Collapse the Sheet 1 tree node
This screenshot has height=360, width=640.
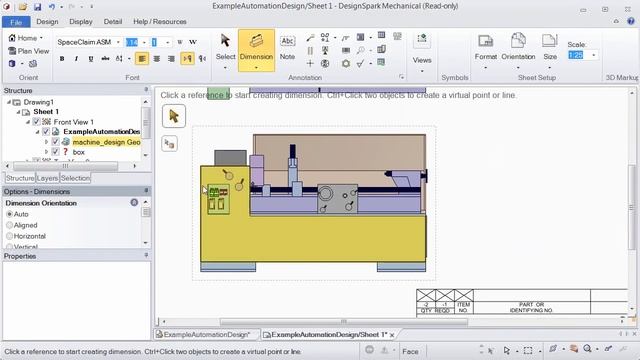18,112
